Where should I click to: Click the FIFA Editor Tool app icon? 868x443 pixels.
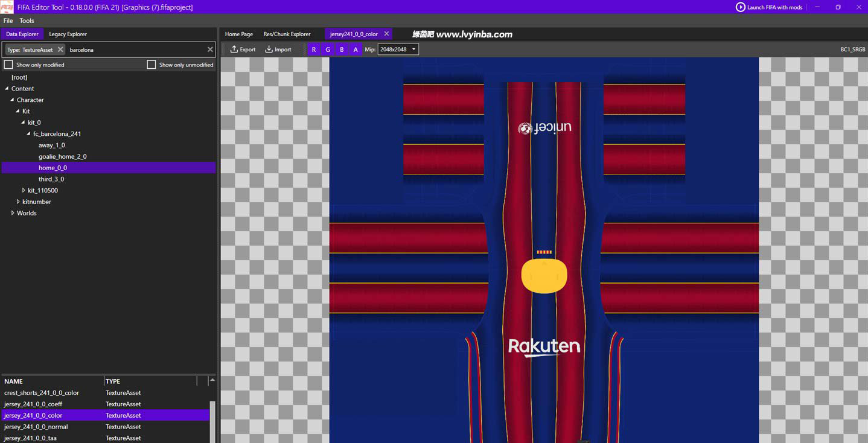coord(7,7)
